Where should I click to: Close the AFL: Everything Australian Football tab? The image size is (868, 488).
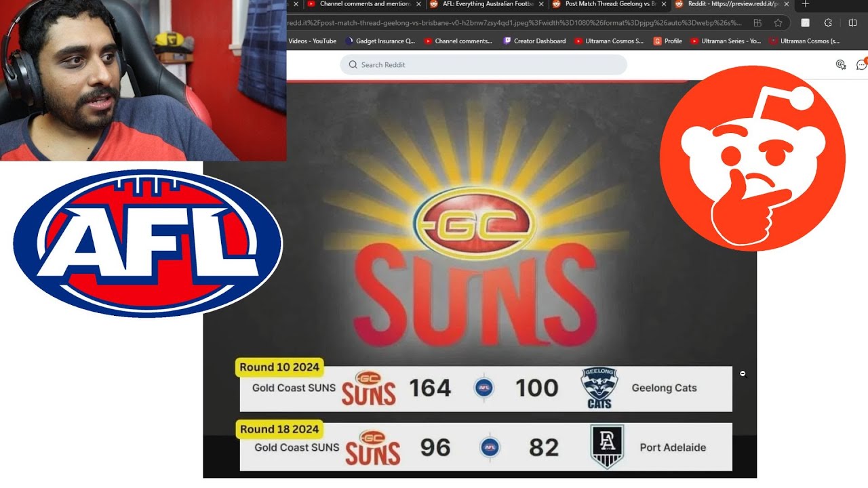[x=541, y=4]
